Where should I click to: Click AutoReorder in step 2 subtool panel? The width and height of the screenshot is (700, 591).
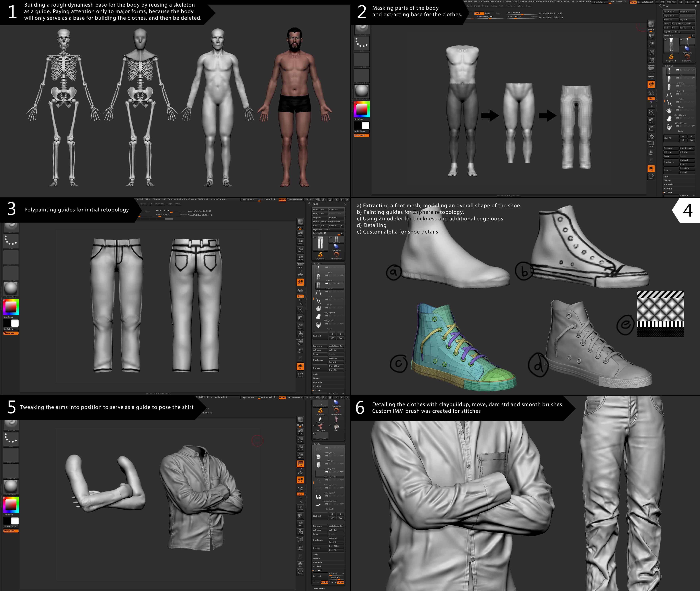(x=687, y=148)
